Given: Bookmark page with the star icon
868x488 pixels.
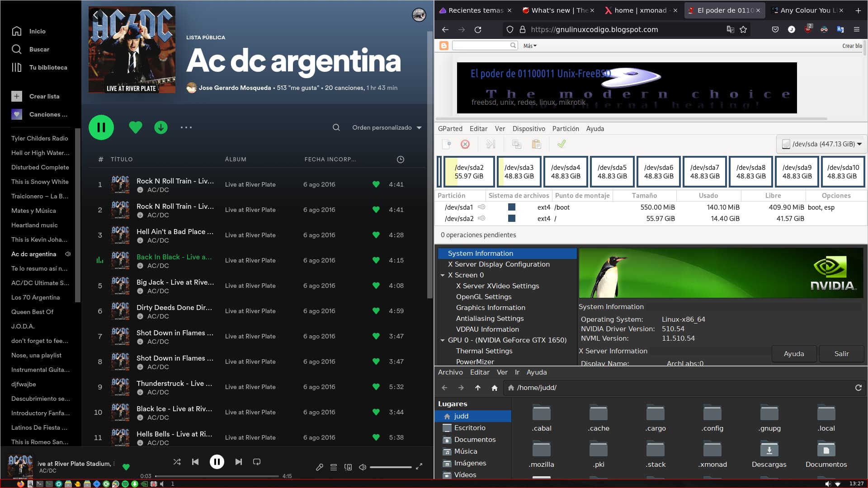Looking at the screenshot, I should 743,29.
